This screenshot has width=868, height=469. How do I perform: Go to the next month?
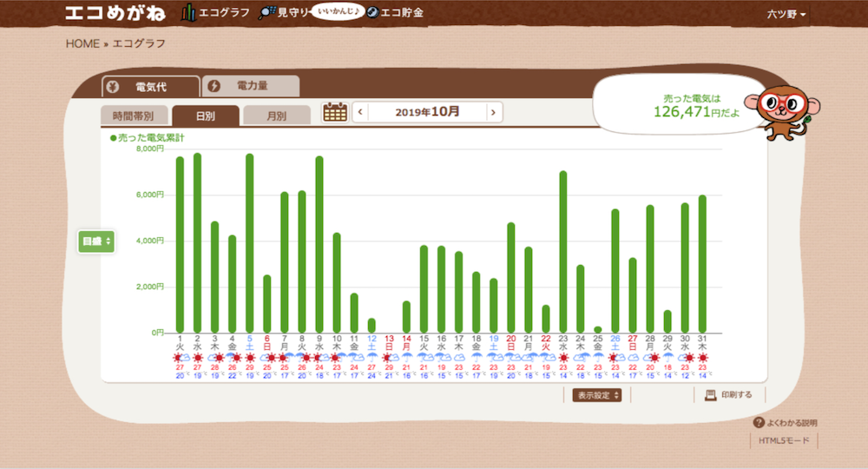[x=493, y=112]
